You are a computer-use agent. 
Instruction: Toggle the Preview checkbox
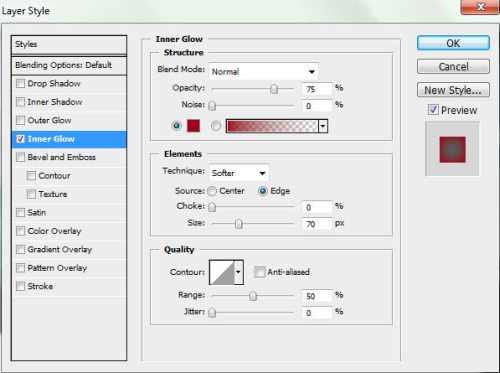point(433,110)
